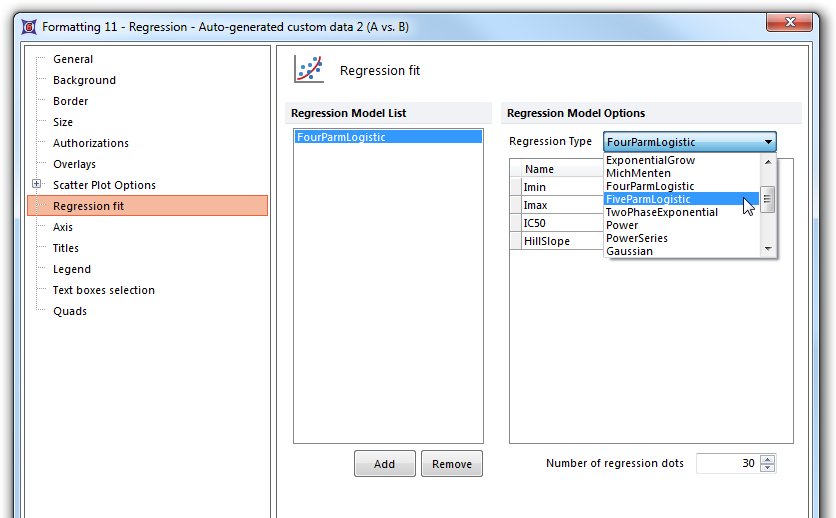Select the Legend category
The image size is (836, 518).
[x=71, y=269]
